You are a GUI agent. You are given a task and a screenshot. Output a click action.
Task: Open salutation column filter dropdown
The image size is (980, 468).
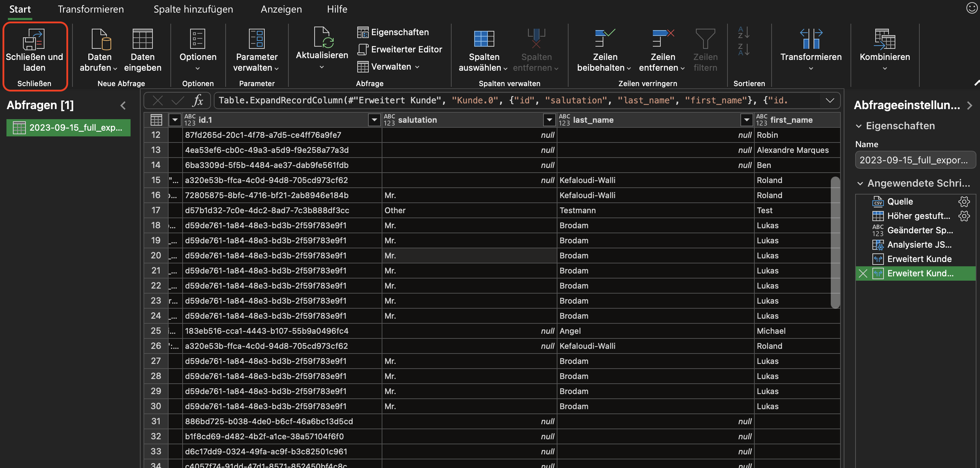(x=549, y=120)
